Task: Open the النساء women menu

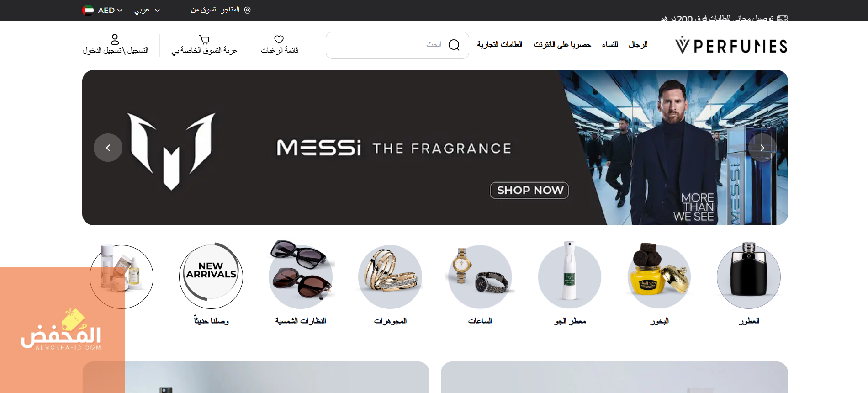Action: pos(610,44)
